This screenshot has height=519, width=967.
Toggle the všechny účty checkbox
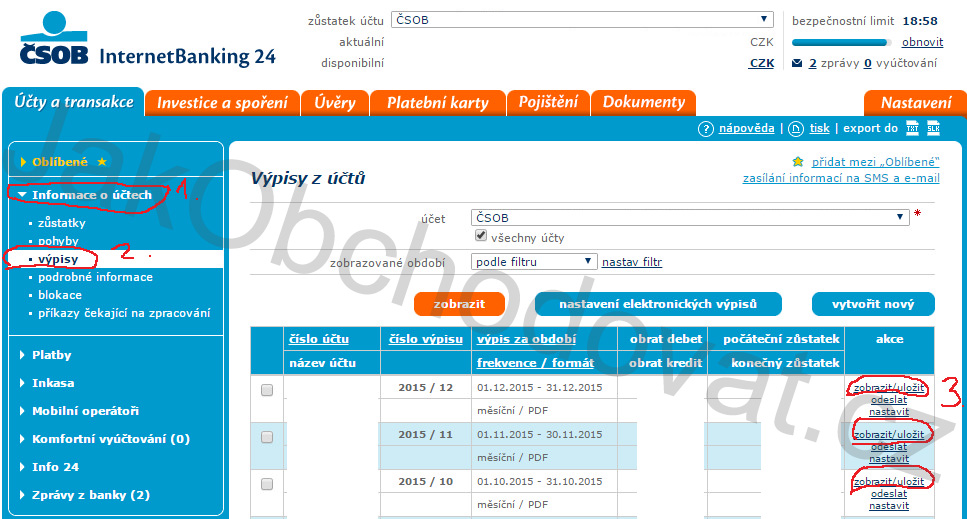coord(481,236)
